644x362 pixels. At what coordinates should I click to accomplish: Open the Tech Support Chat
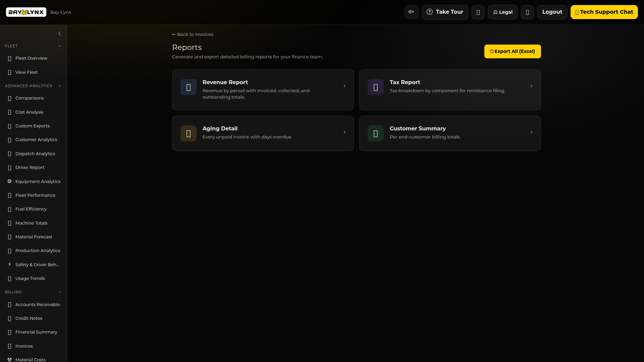(x=604, y=12)
